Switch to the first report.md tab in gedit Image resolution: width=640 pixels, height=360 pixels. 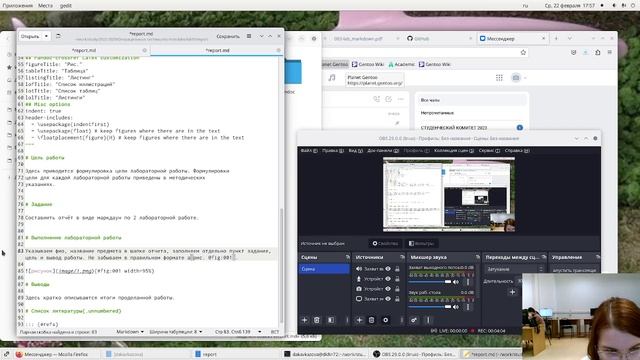coord(84,50)
